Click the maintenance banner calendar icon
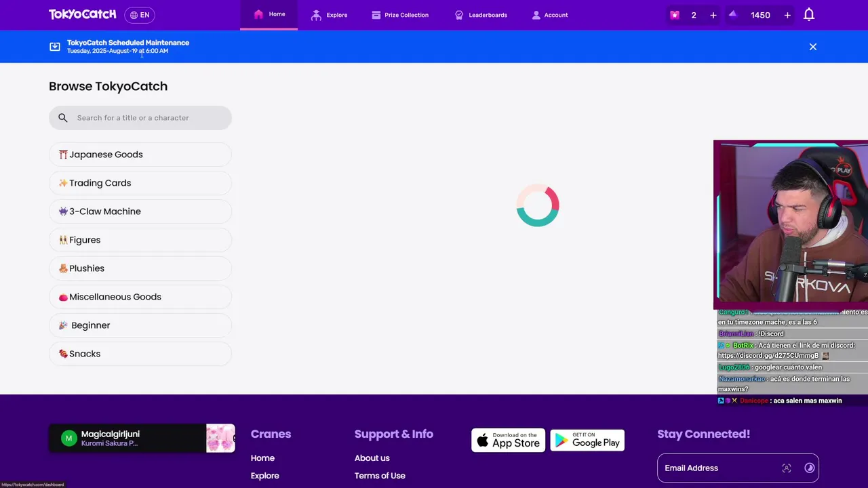 coord(55,47)
